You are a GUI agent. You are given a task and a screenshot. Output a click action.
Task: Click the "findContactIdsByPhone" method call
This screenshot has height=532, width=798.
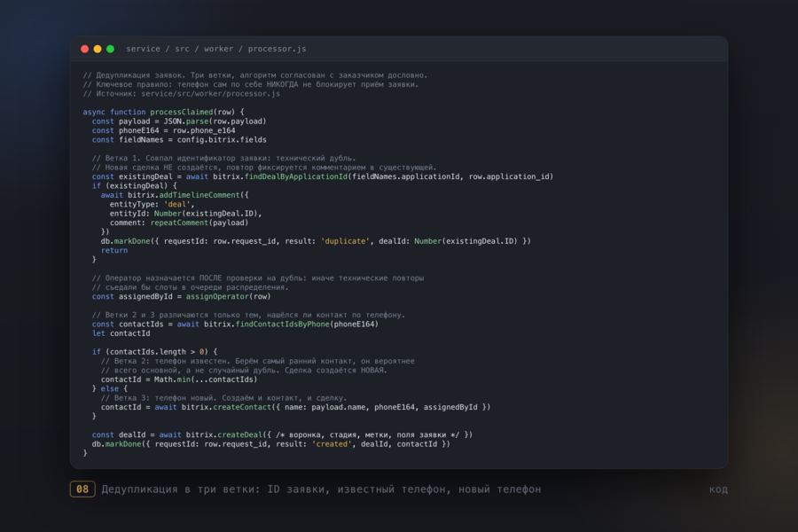(283, 324)
